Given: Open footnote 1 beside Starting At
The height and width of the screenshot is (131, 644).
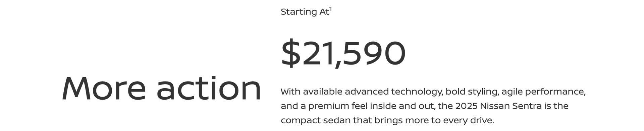Looking at the screenshot, I should (x=330, y=9).
